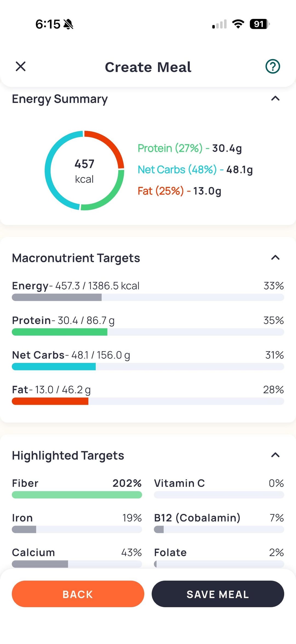Tap the Energy progress bar
The height and width of the screenshot is (644, 296).
click(x=148, y=298)
